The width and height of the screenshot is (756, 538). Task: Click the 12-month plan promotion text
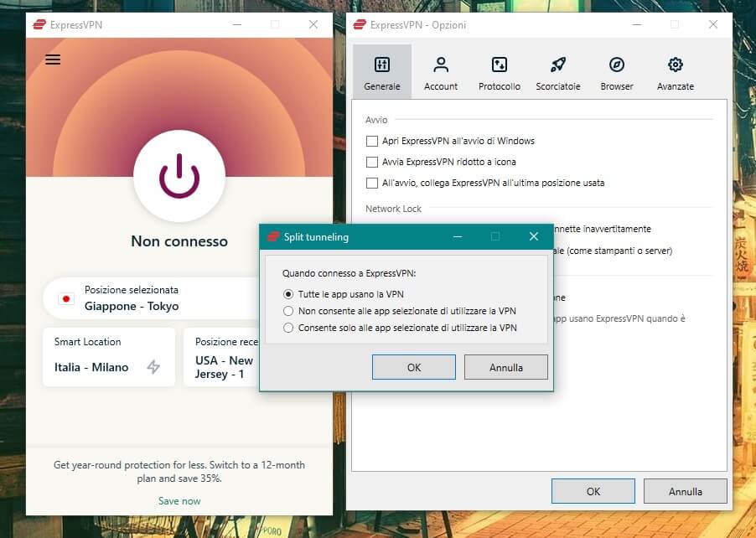pos(179,472)
